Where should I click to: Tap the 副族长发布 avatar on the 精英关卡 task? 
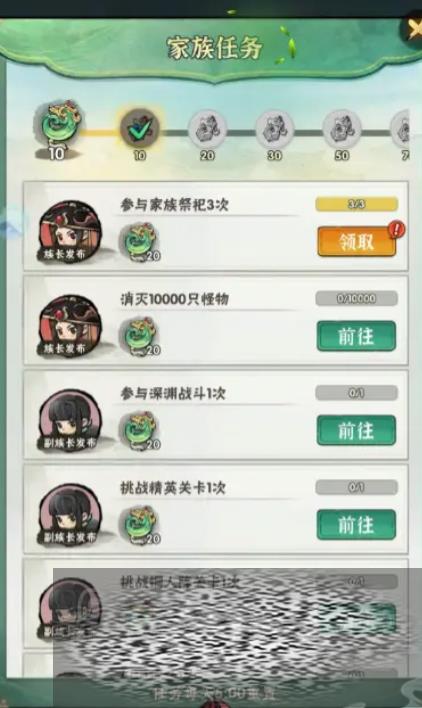tap(70, 515)
